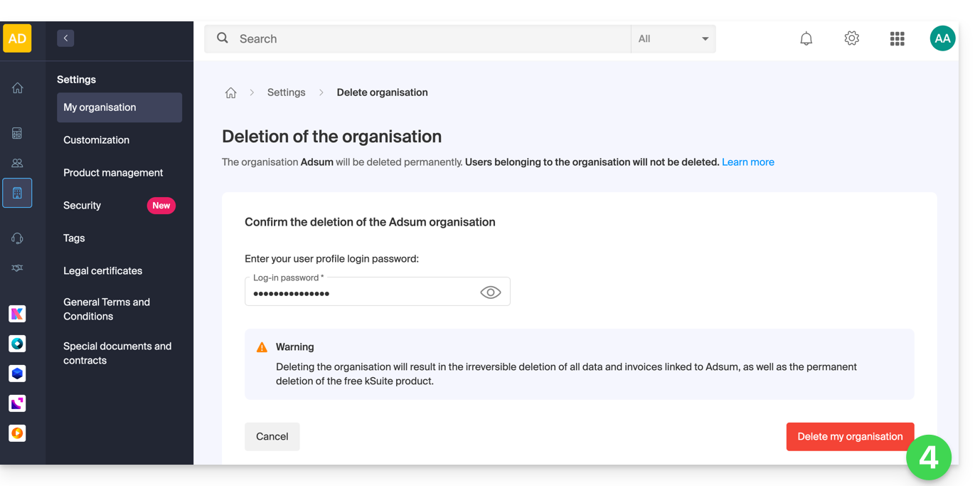Click Delete my organisation button
Image resolution: width=980 pixels, height=486 pixels.
(849, 437)
